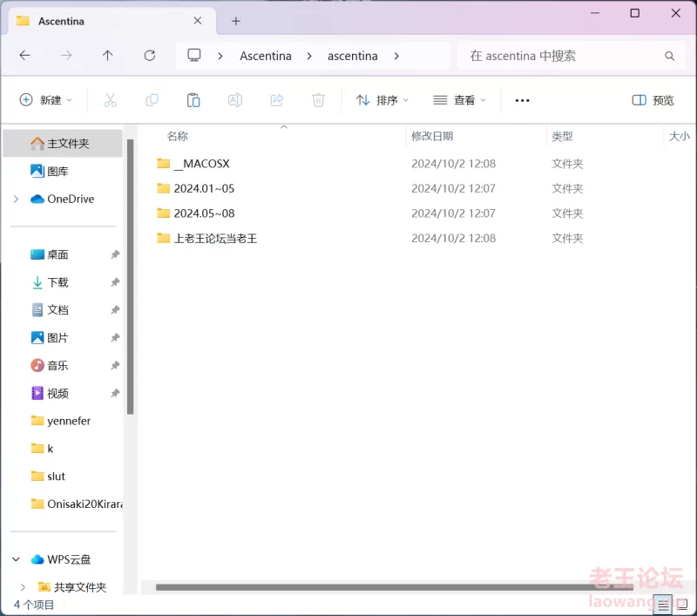Click the Cut scissors icon
Viewport: 697px width, 616px height.
tap(110, 100)
